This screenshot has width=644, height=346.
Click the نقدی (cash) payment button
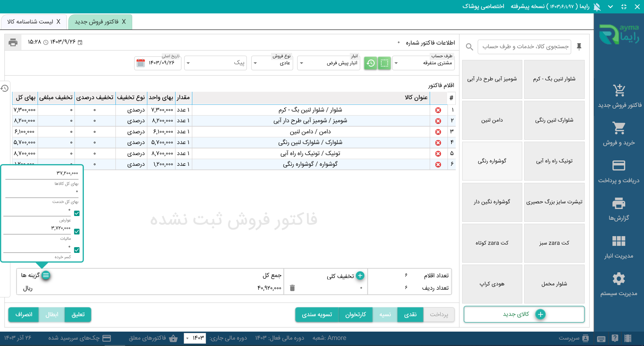[x=410, y=315]
